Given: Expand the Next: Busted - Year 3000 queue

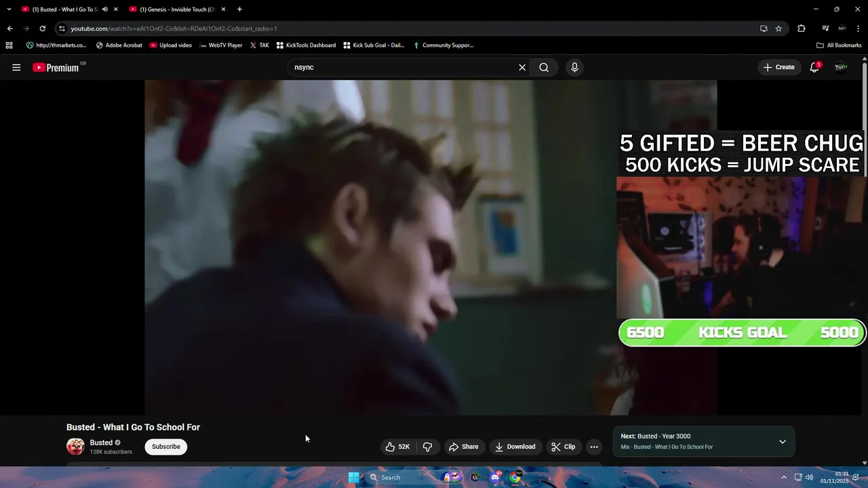Looking at the screenshot, I should 782,442.
